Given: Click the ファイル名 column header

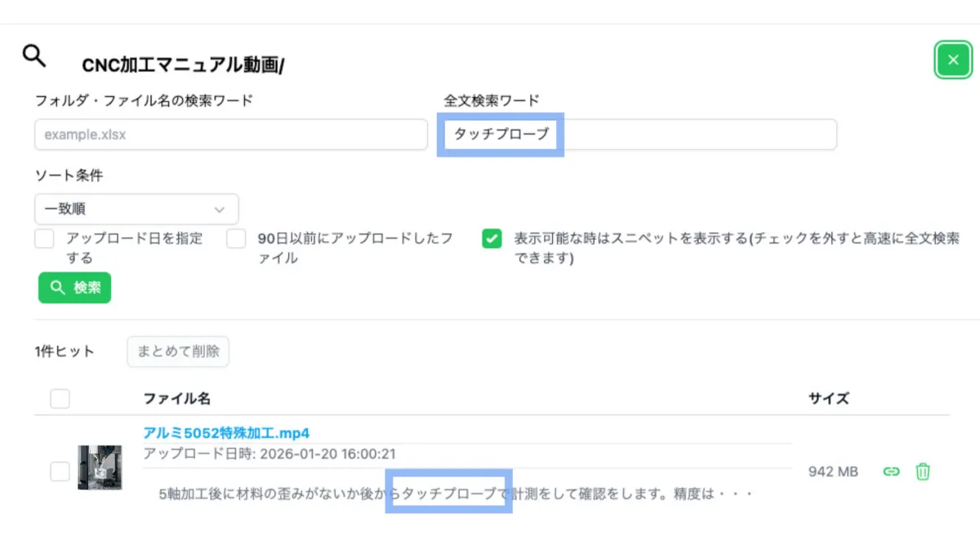Looking at the screenshot, I should coord(177,399).
